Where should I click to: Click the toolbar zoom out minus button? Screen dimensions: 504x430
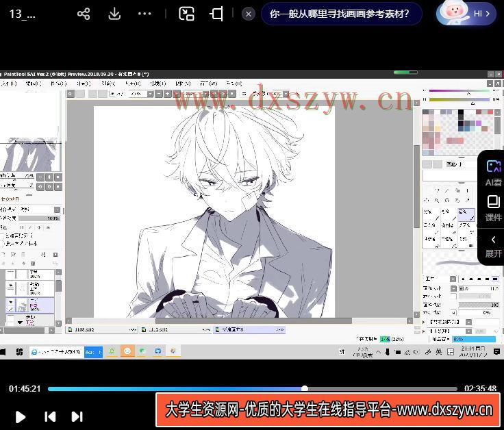point(159,94)
